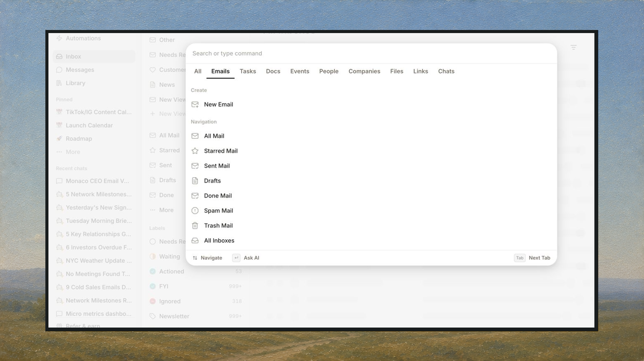Open Messages in the left sidebar
The height and width of the screenshot is (361, 644).
pos(80,70)
